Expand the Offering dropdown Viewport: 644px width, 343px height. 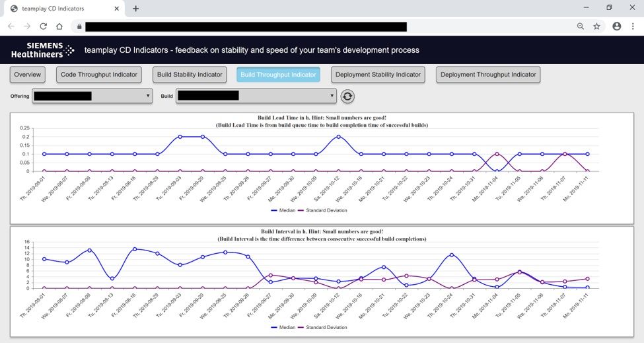[x=92, y=96]
